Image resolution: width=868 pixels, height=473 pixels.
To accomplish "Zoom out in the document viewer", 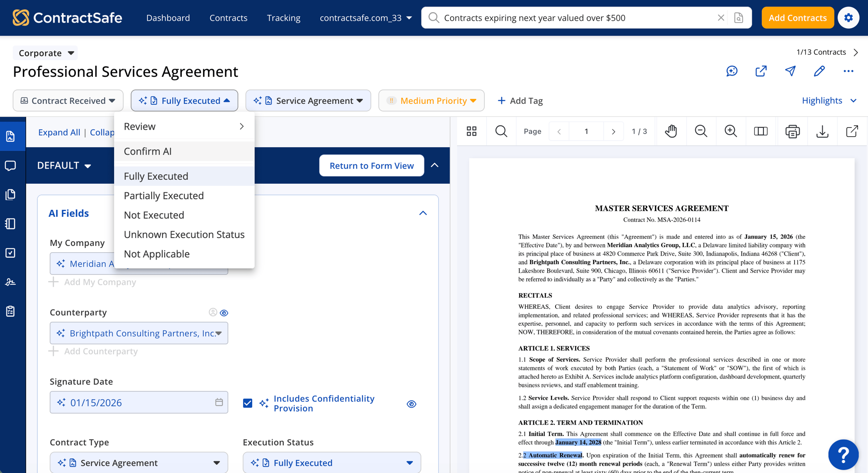I will pyautogui.click(x=701, y=131).
